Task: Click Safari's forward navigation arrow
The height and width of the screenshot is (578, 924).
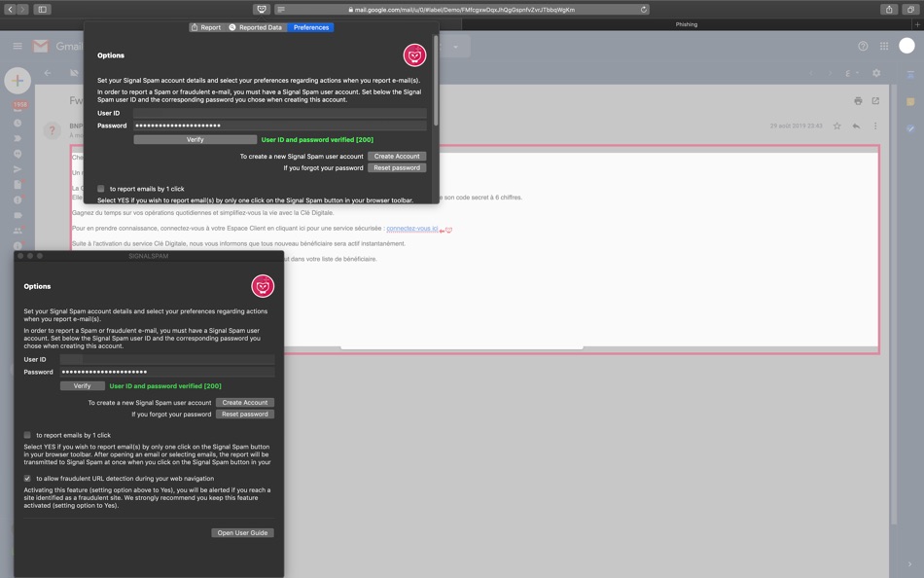Action: [22, 10]
